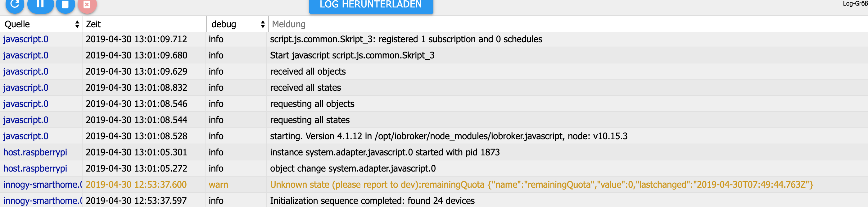Image resolution: width=868 pixels, height=207 pixels.
Task: Click host.raspberrypi in the object change row
Action: [35, 168]
